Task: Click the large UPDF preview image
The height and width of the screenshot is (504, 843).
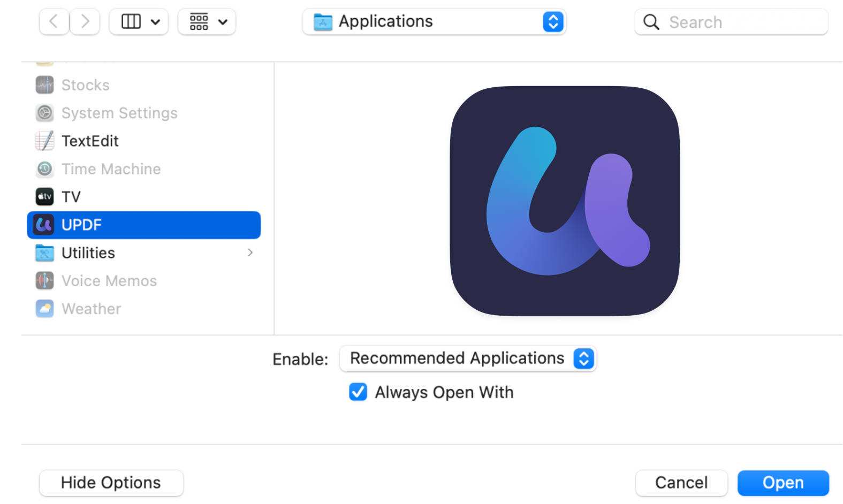Action: click(x=565, y=201)
